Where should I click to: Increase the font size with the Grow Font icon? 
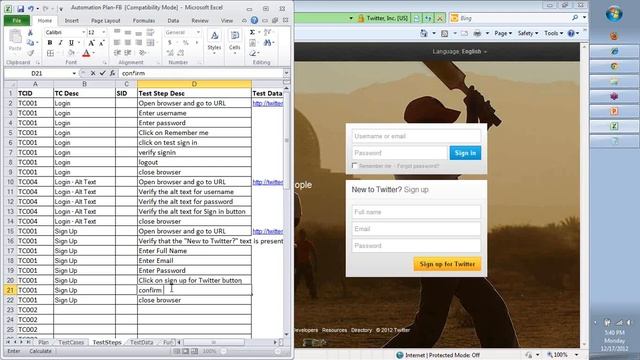tap(91, 42)
